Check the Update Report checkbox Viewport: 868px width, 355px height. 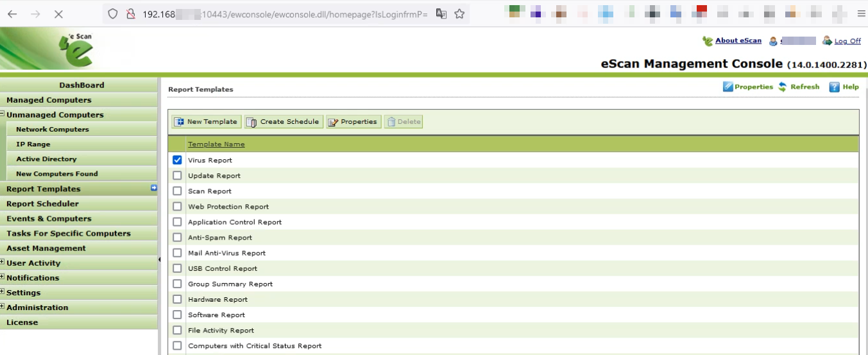177,175
